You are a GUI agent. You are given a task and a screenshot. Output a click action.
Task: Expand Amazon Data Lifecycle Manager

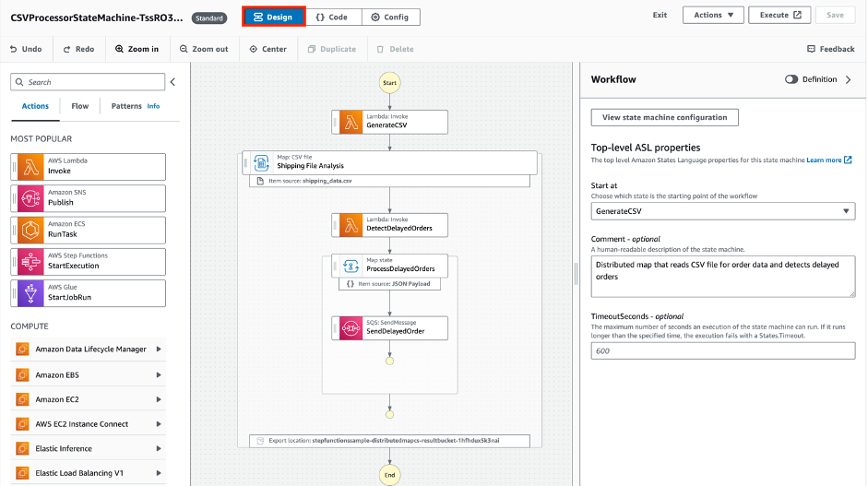coord(159,350)
